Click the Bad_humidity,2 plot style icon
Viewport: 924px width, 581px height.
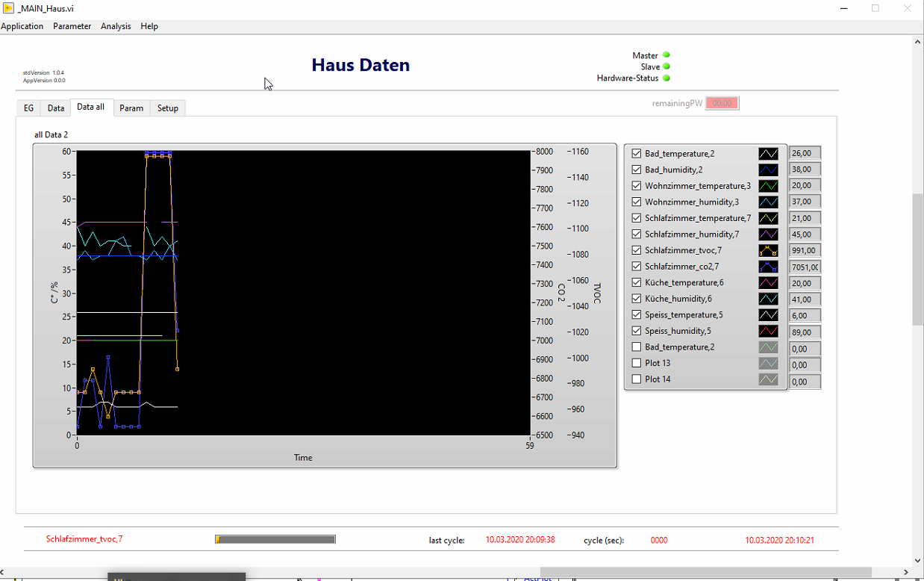coord(768,170)
